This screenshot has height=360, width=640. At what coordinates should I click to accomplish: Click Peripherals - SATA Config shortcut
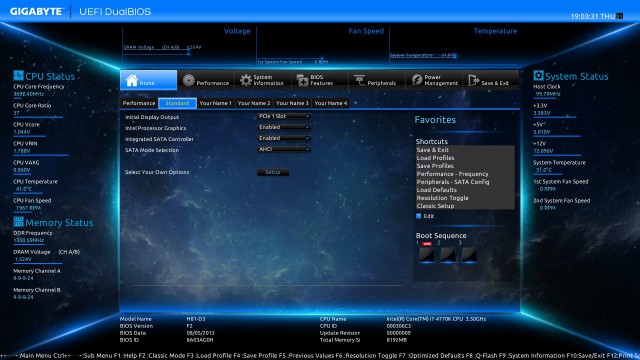453,182
